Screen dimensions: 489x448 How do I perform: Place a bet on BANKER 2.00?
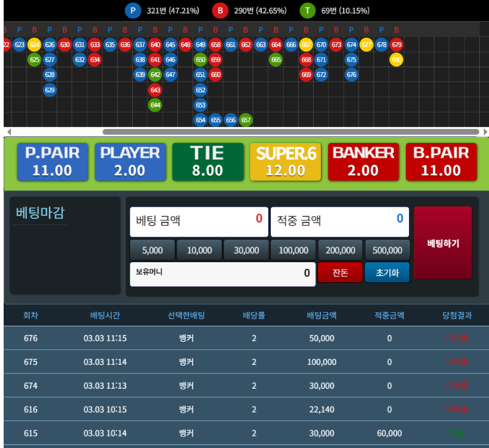[363, 161]
